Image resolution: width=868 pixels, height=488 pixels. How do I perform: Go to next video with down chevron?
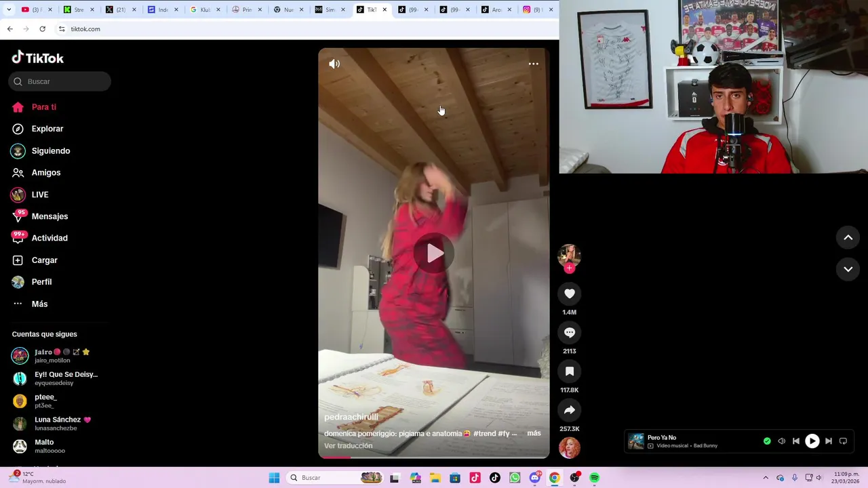(x=848, y=269)
